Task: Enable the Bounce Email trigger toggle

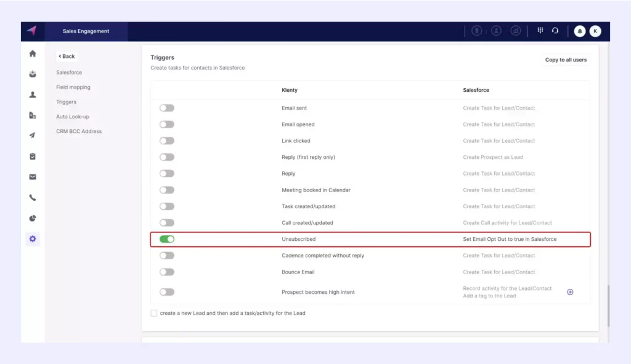Action: pos(166,272)
